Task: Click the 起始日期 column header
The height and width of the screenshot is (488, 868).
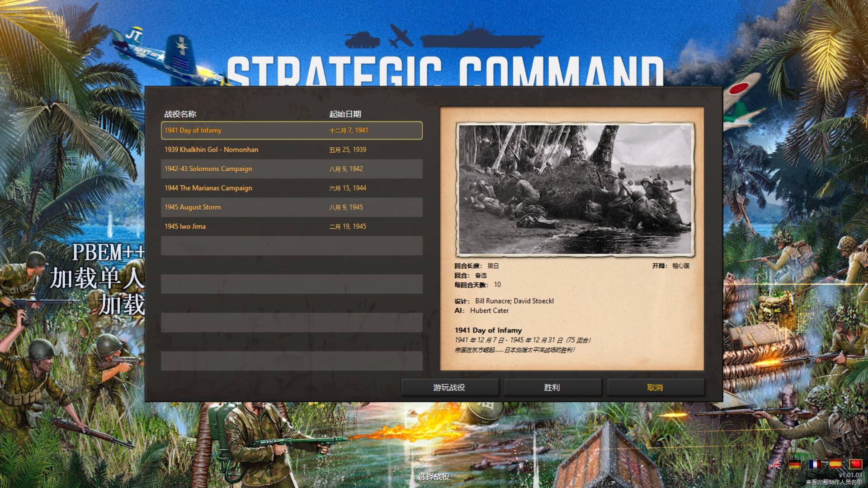Action: tap(345, 114)
